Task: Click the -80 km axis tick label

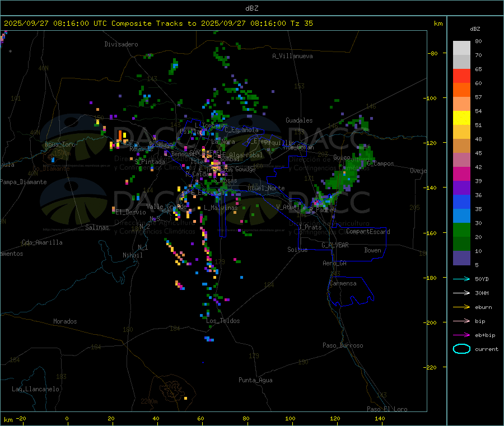Action: click(433, 53)
